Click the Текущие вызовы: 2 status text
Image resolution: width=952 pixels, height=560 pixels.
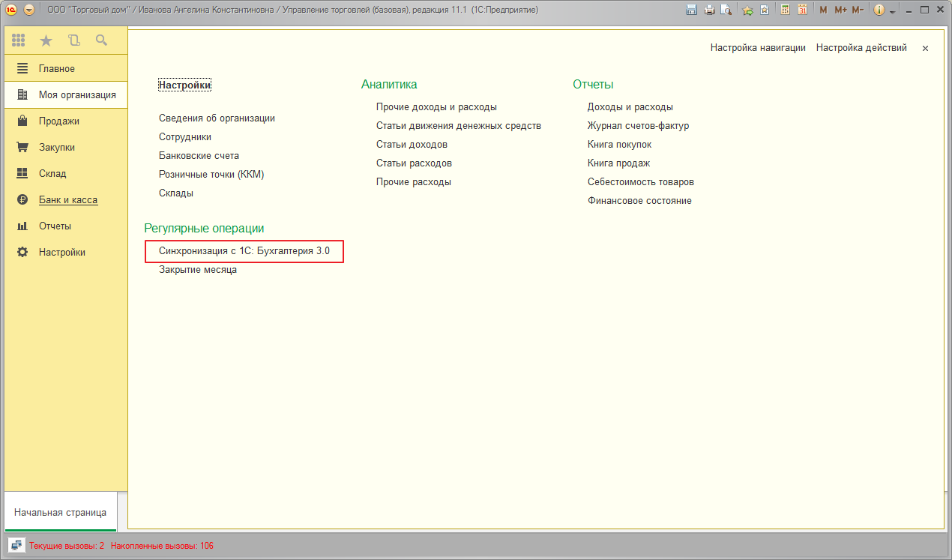click(67, 546)
